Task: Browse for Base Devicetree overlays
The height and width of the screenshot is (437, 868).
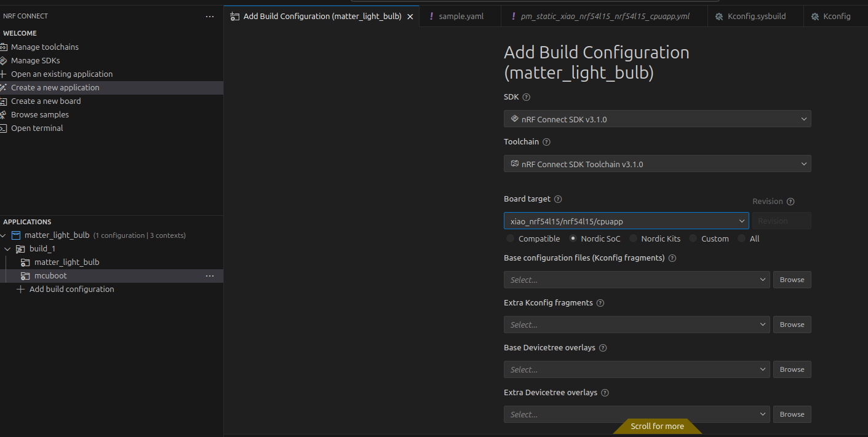Action: 792,369
